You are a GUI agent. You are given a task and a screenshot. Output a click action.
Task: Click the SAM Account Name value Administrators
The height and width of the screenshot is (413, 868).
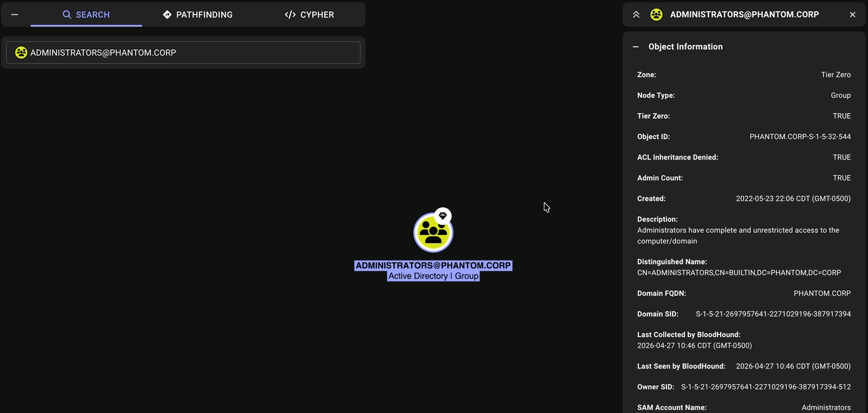(826, 408)
